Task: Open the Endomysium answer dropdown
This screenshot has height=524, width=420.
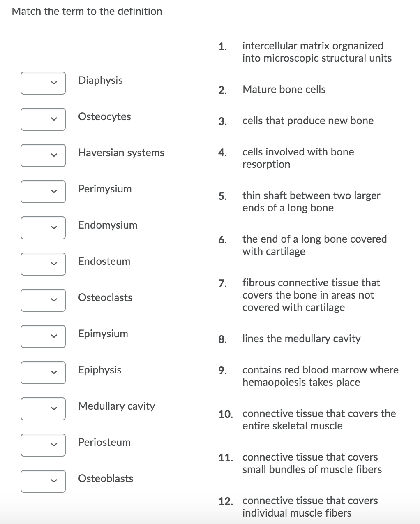Action: (43, 228)
